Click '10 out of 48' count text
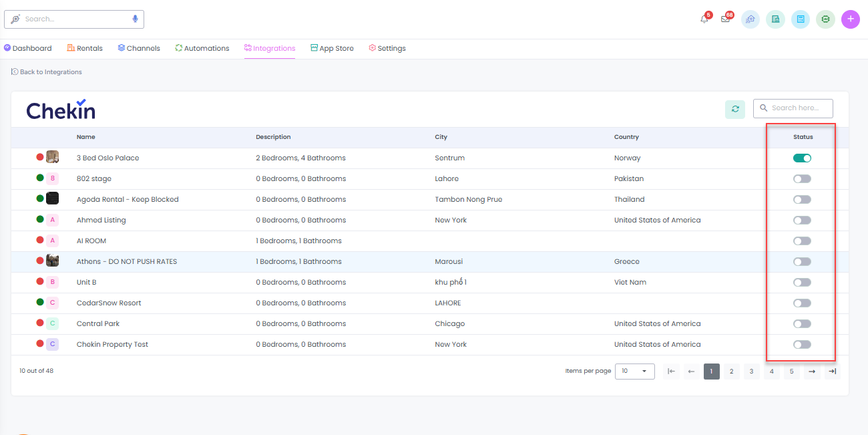 (36, 371)
